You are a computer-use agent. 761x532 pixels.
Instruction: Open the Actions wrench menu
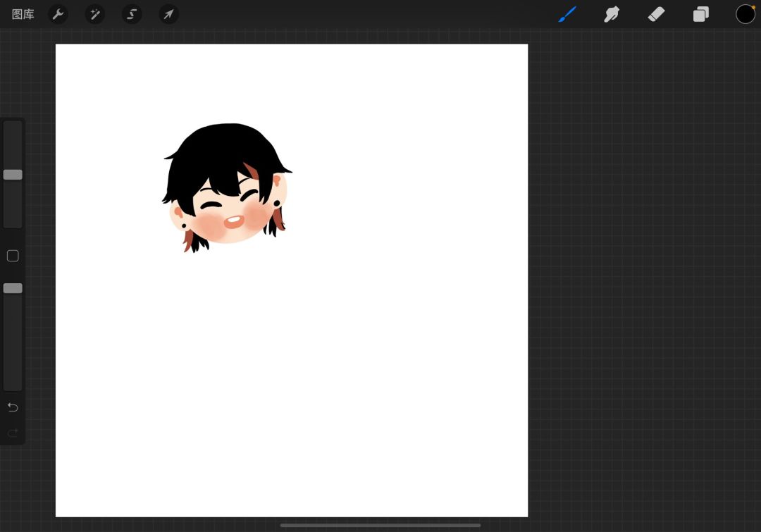58,15
